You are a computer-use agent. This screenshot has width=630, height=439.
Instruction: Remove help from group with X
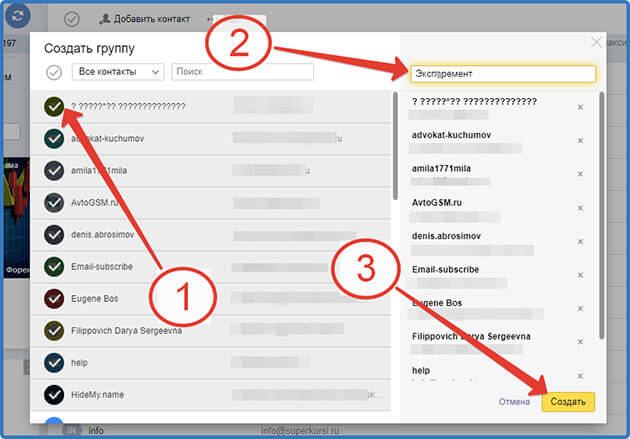point(581,376)
